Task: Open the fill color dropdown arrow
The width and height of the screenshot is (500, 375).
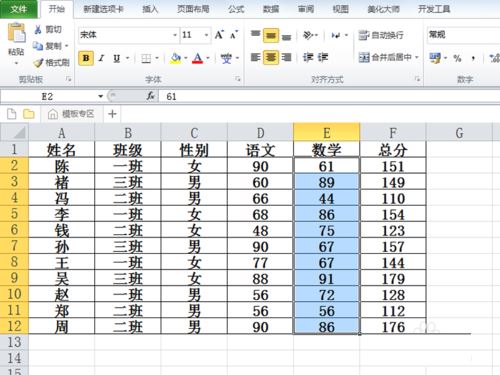Action: point(186,58)
